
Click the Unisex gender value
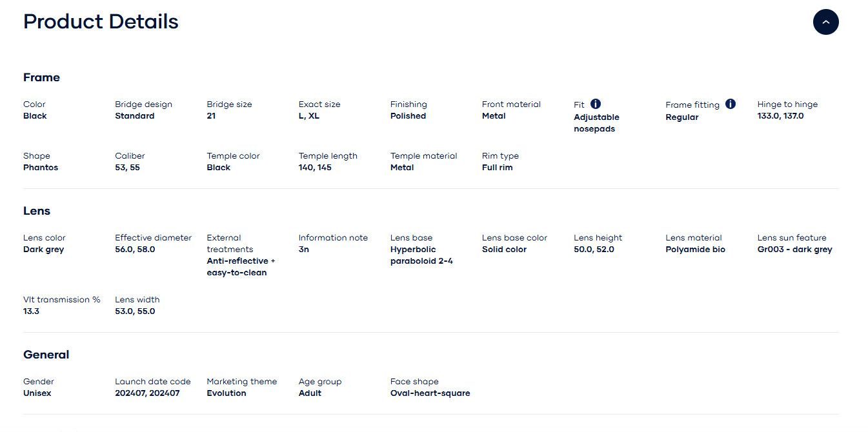click(x=37, y=393)
